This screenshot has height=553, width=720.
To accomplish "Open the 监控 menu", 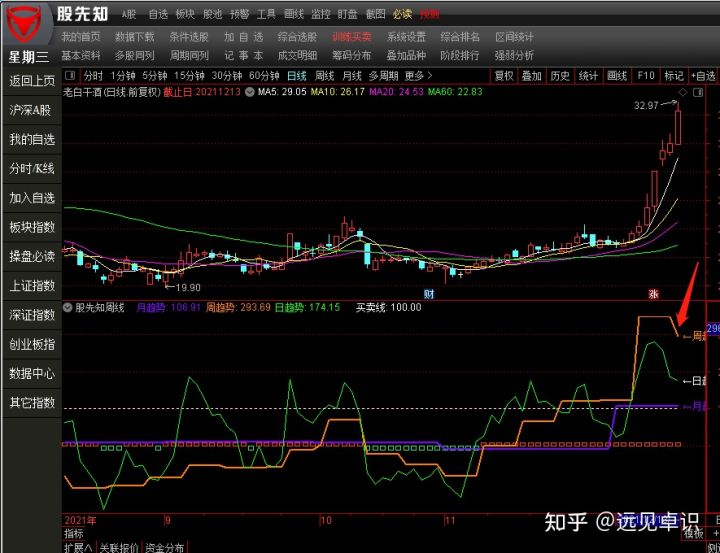I will (x=321, y=14).
